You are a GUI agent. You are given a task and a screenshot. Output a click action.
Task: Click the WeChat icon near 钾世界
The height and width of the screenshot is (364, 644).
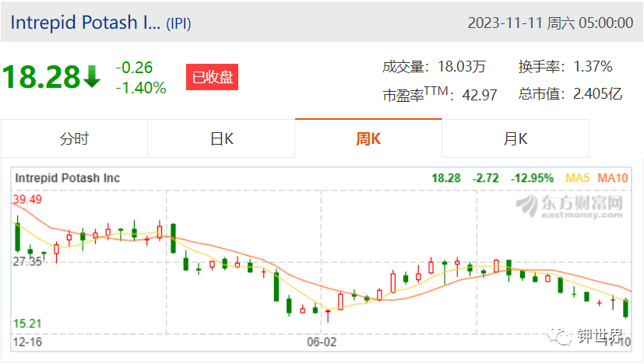coord(559,336)
